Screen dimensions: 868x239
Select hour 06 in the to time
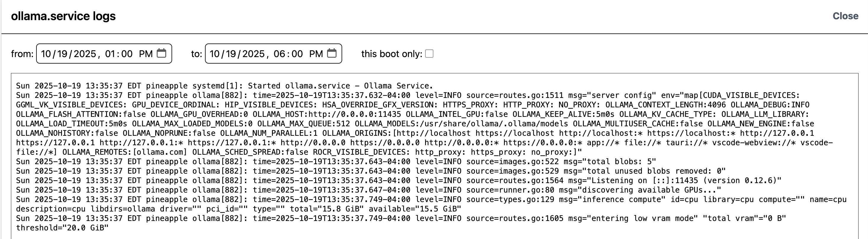279,54
